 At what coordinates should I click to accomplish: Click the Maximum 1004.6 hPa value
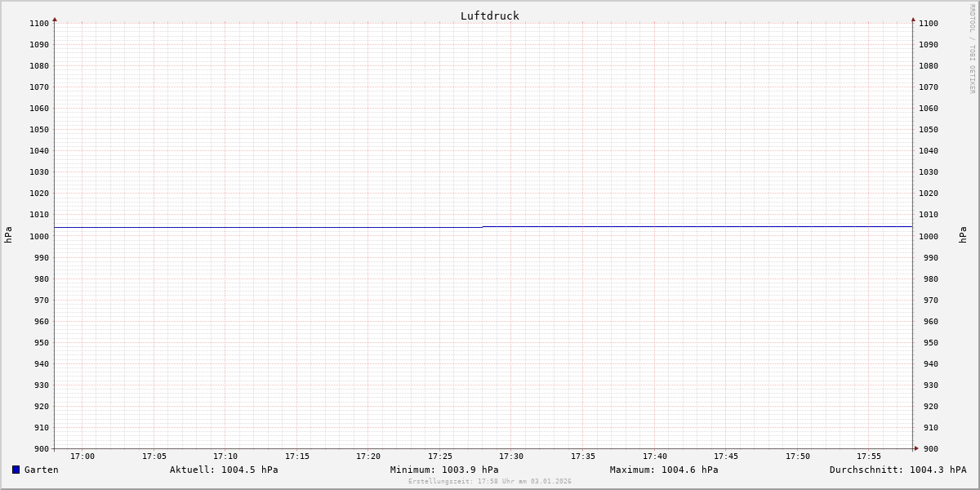664,470
